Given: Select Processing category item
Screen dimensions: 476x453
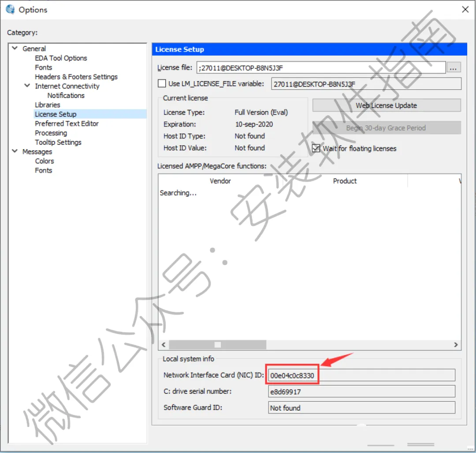Looking at the screenshot, I should point(51,133).
